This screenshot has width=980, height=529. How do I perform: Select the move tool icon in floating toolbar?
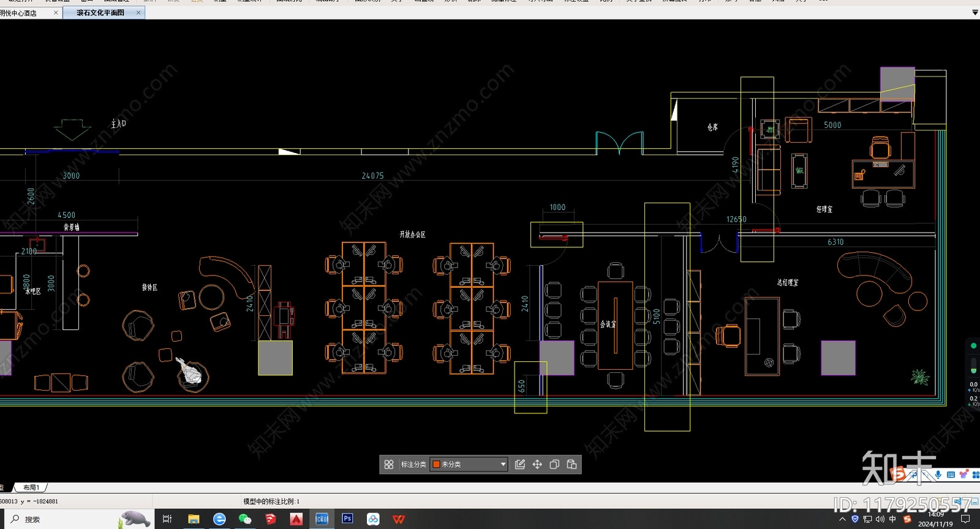pyautogui.click(x=537, y=465)
